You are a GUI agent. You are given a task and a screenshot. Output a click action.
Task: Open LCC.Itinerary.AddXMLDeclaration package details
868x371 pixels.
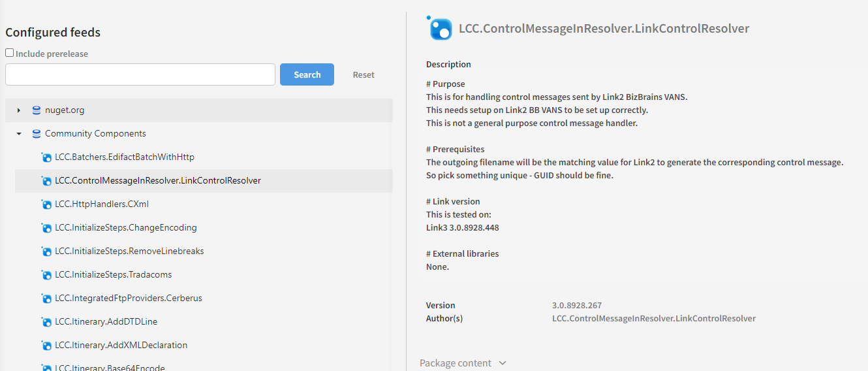pos(121,346)
